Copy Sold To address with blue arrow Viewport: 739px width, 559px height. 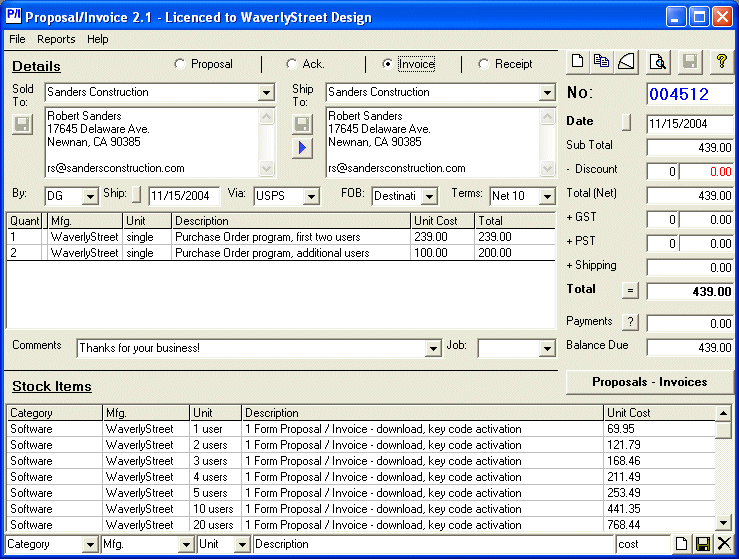coord(302,148)
